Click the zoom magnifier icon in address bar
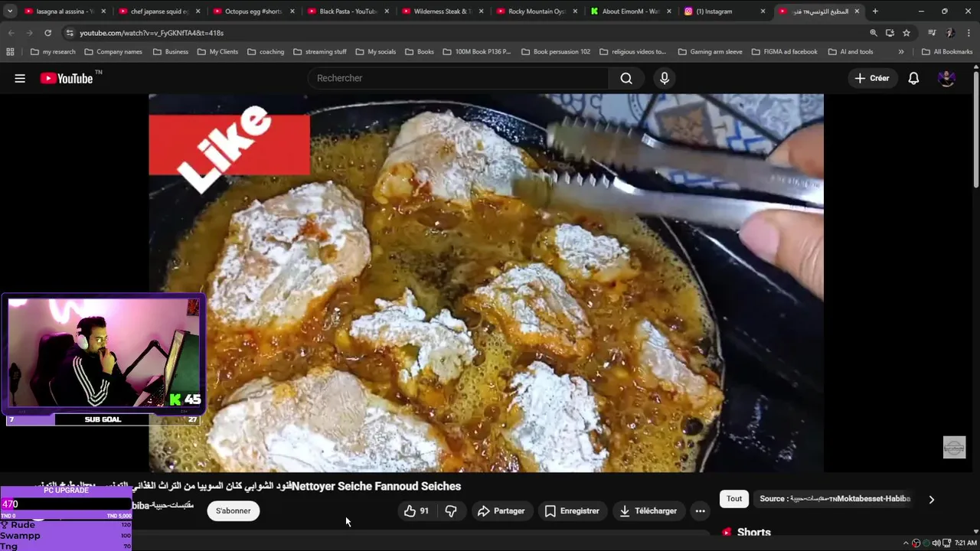This screenshot has height=551, width=980. click(x=874, y=33)
